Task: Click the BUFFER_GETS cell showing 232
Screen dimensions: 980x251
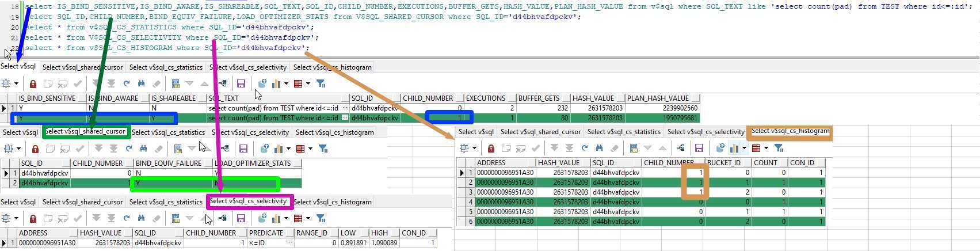Action: [x=543, y=108]
